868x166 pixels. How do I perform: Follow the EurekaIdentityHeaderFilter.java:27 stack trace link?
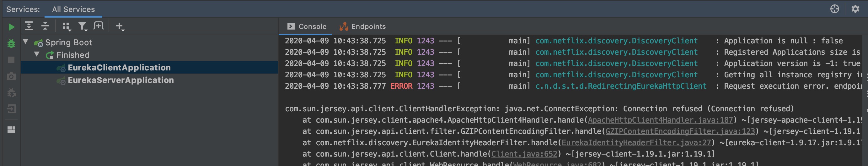coord(636,143)
